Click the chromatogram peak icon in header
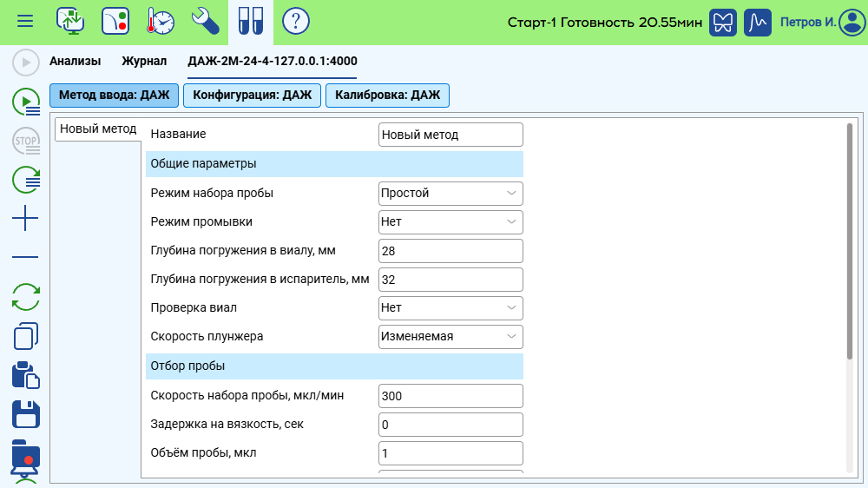 (758, 22)
